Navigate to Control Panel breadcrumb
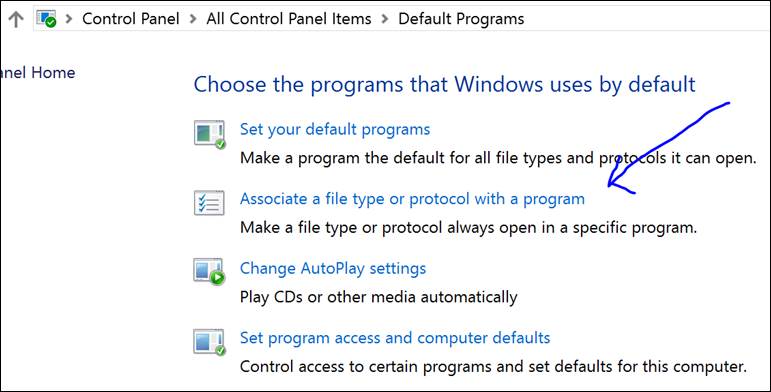Image resolution: width=771 pixels, height=392 pixels. tap(131, 19)
